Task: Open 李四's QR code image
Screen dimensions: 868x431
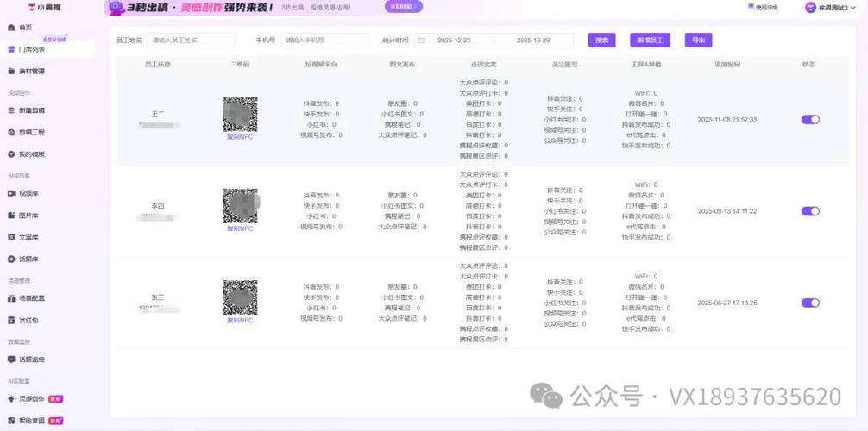Action: [x=240, y=206]
